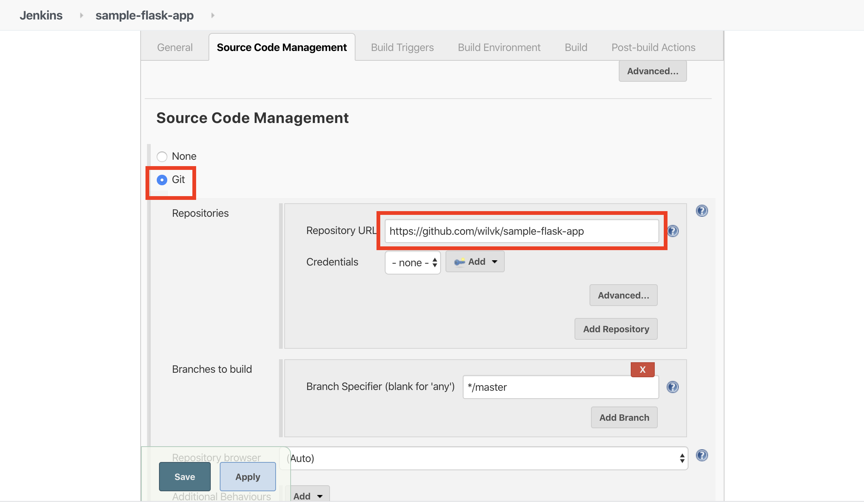Switch to the Build Environment tab
The height and width of the screenshot is (504, 864).
(x=500, y=47)
